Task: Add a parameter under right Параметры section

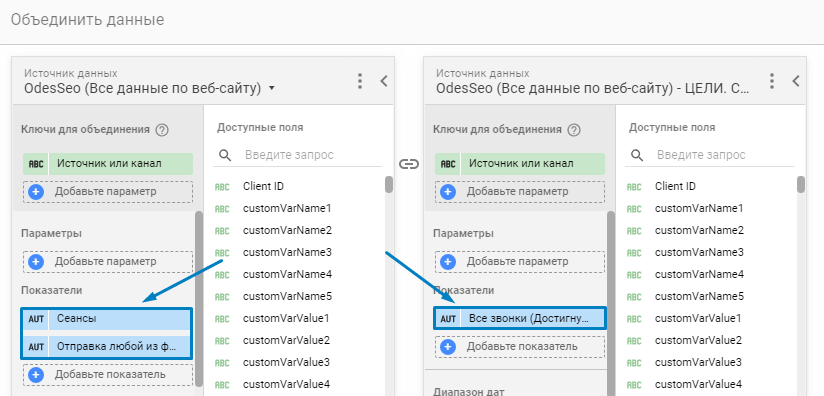Action: pyautogui.click(x=520, y=262)
